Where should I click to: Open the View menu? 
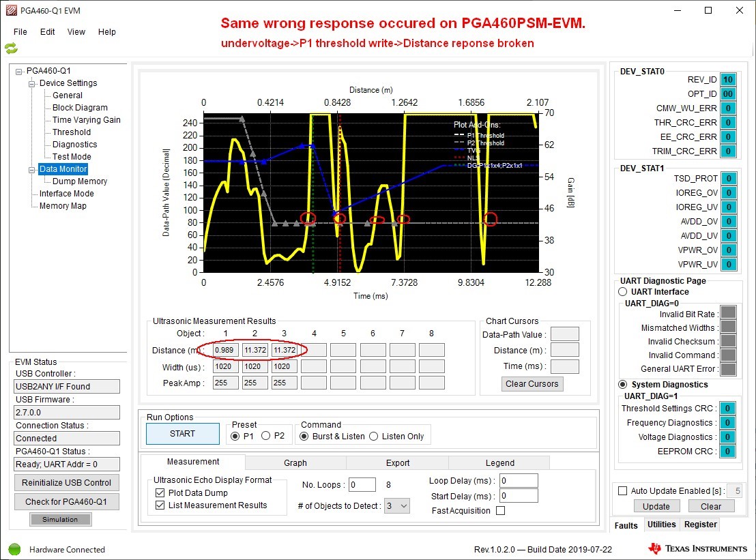click(76, 32)
